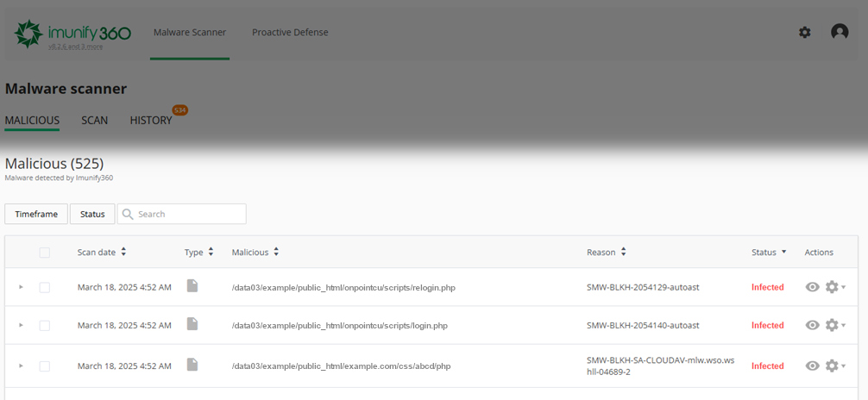Image resolution: width=868 pixels, height=400 pixels.
Task: Open the Timeframe filter
Action: pyautogui.click(x=36, y=214)
